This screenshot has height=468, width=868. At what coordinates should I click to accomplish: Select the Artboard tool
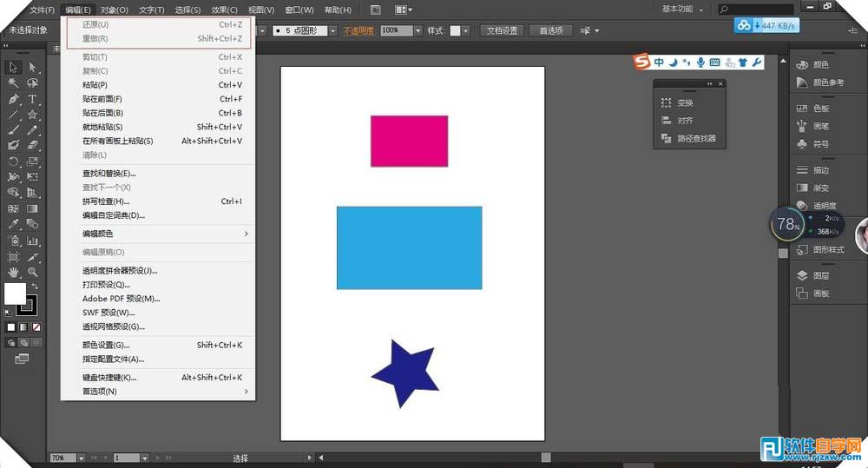(13, 257)
